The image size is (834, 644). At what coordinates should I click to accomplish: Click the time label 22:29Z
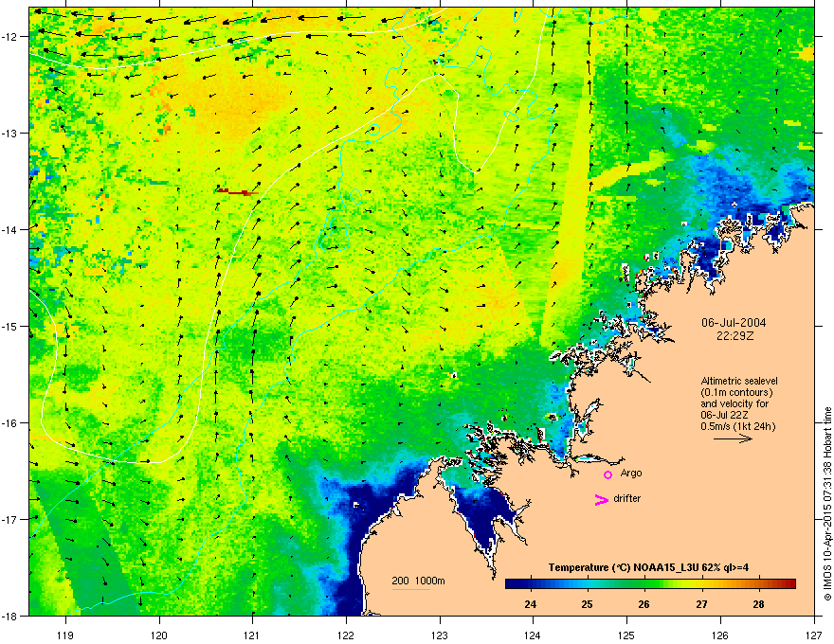734,336
